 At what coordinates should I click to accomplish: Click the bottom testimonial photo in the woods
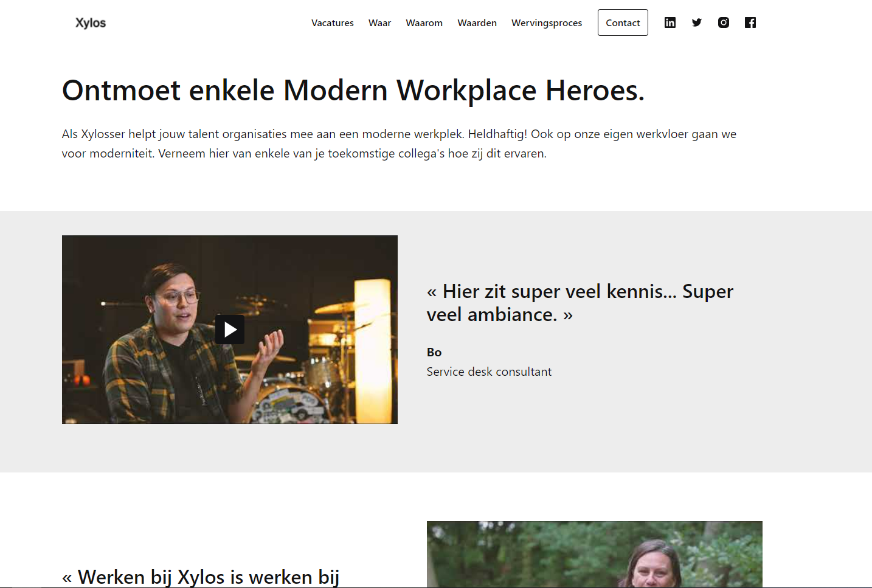pyautogui.click(x=594, y=554)
